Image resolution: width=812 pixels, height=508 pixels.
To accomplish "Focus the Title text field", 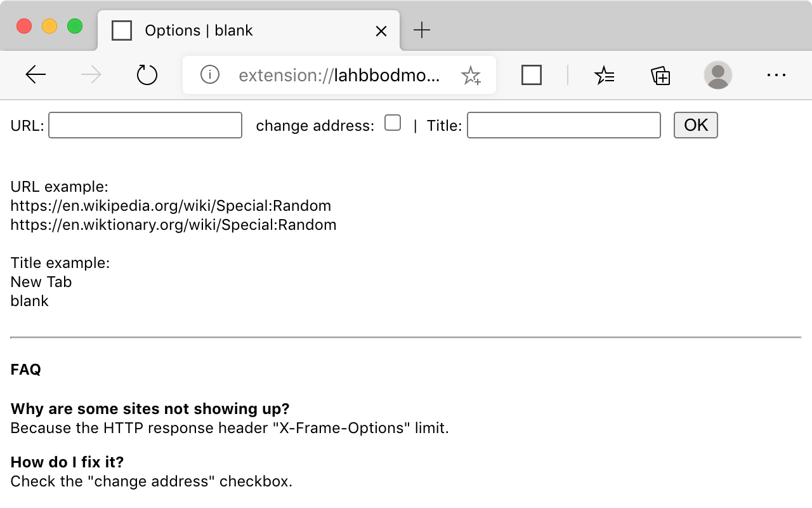I will coord(563,125).
